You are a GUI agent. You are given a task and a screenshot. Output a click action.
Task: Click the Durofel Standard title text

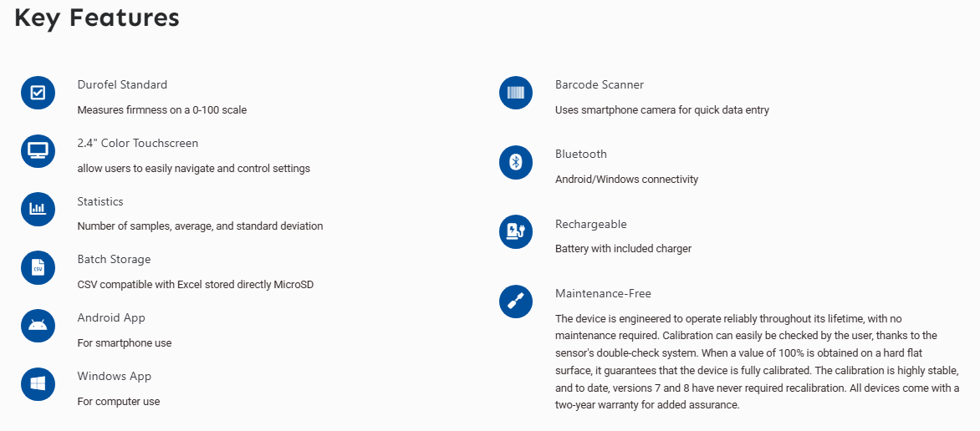click(x=122, y=84)
